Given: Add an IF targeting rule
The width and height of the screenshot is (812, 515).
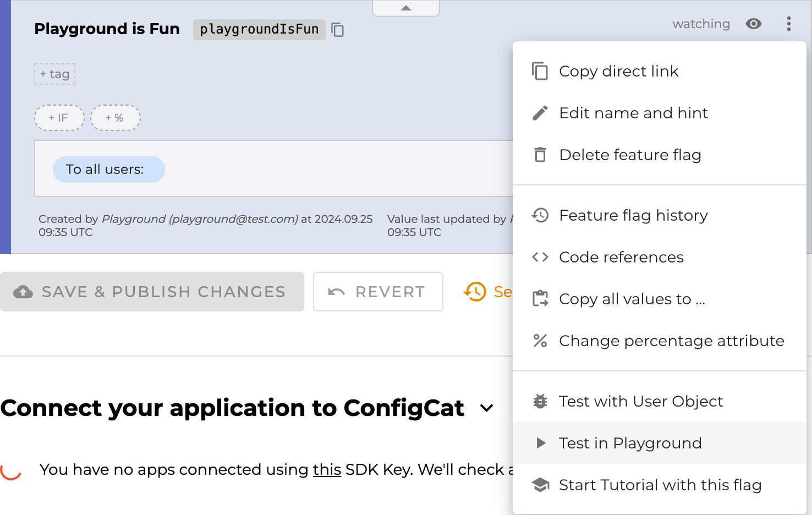Looking at the screenshot, I should (59, 118).
